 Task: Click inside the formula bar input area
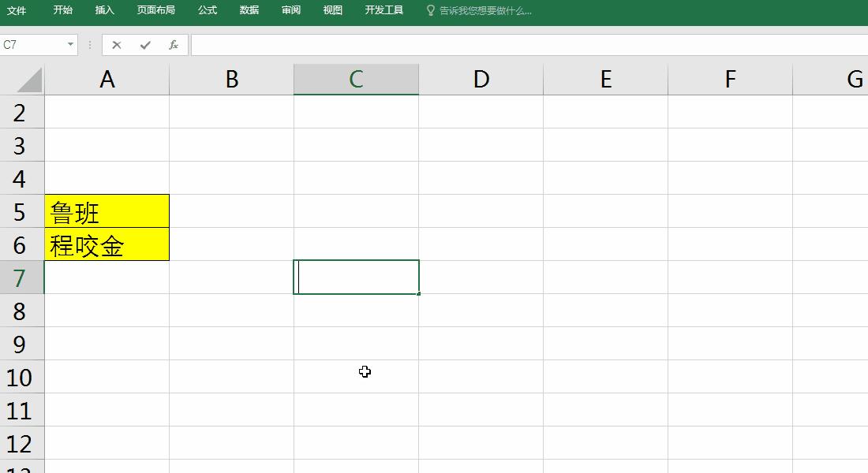tap(395, 45)
